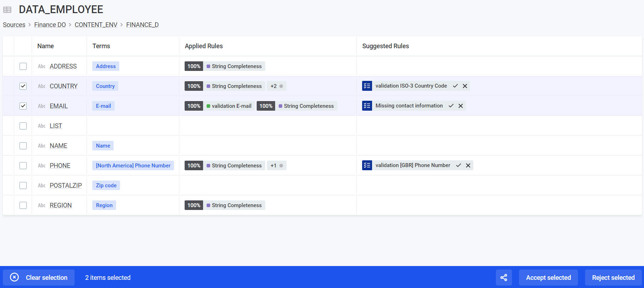Expand the +1 more rules on PHONE
The width and height of the screenshot is (644, 288).
(276, 166)
